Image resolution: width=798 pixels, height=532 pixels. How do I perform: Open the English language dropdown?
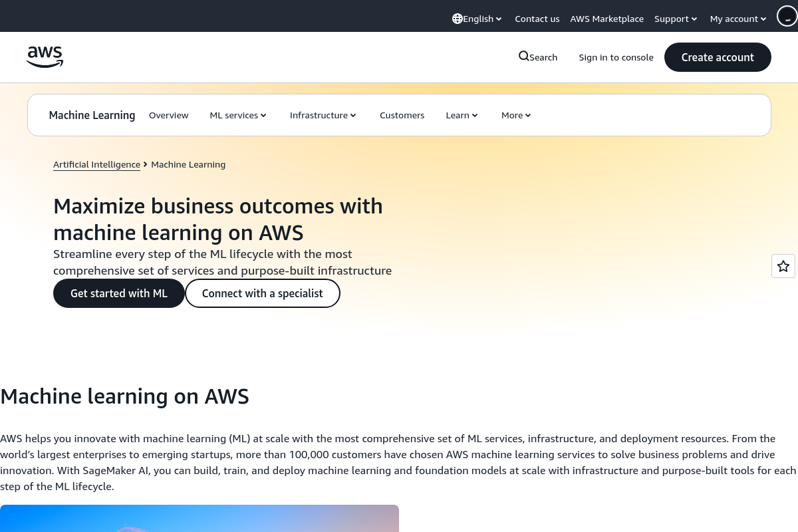tap(477, 19)
